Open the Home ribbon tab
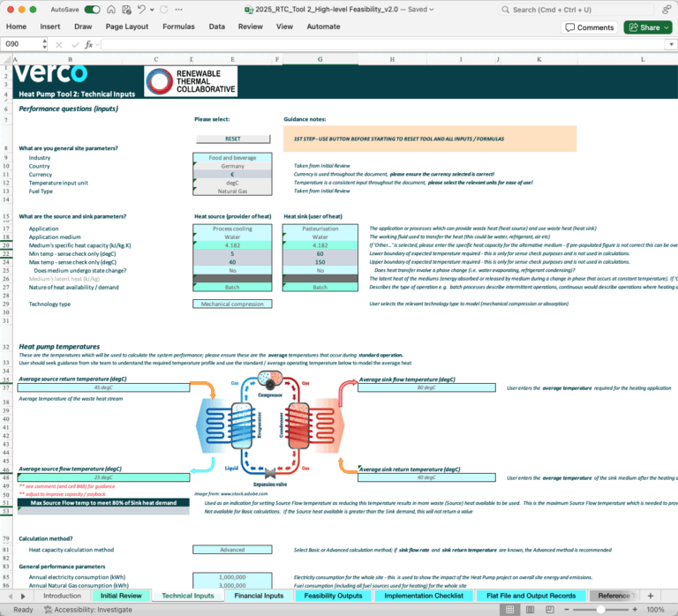 click(16, 26)
